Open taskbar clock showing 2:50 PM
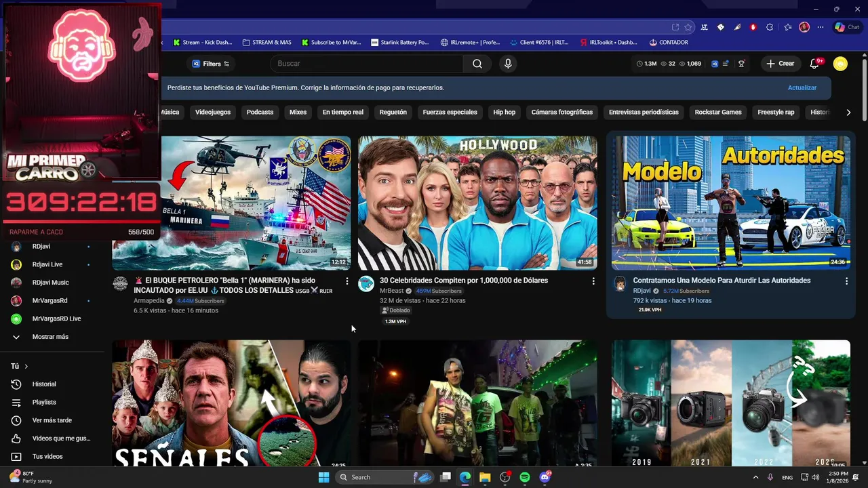The height and width of the screenshot is (488, 868). (x=838, y=477)
